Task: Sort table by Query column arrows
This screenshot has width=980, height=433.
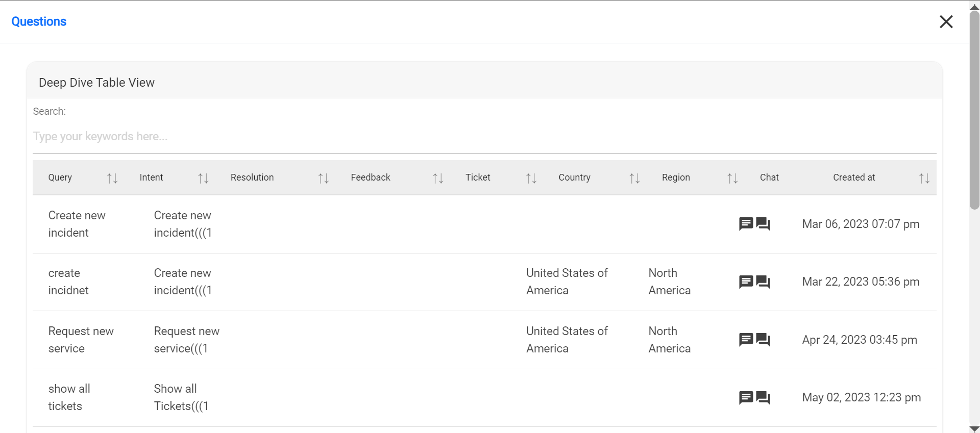Action: 112,178
